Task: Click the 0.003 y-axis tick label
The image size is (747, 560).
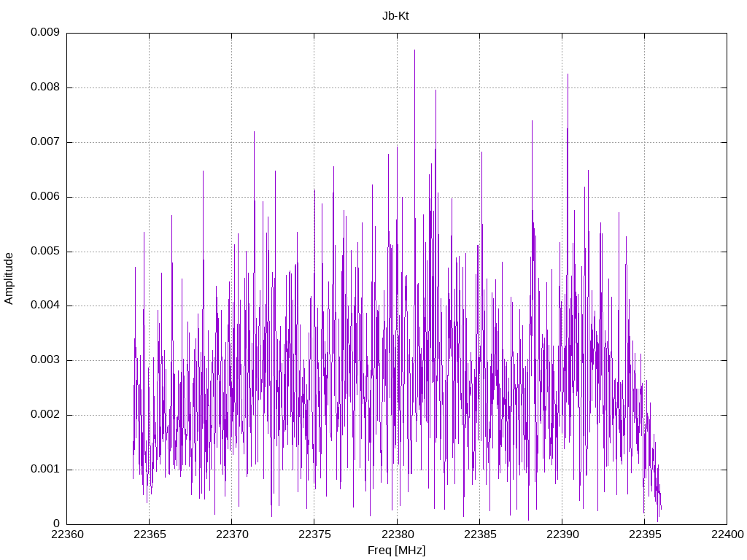Action: (x=45, y=359)
